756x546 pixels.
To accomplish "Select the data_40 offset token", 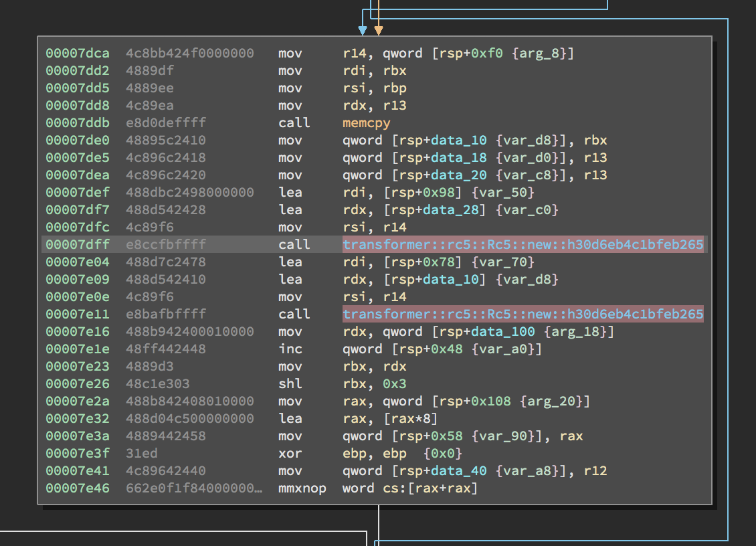I will point(458,471).
